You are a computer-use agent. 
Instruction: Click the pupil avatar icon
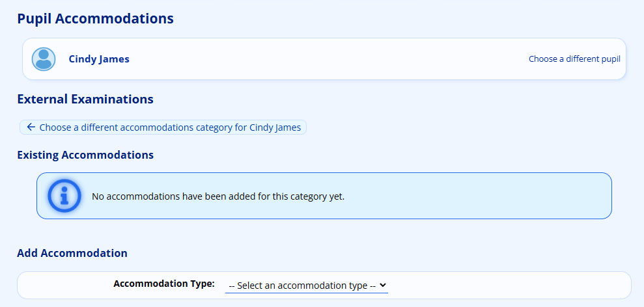click(44, 59)
